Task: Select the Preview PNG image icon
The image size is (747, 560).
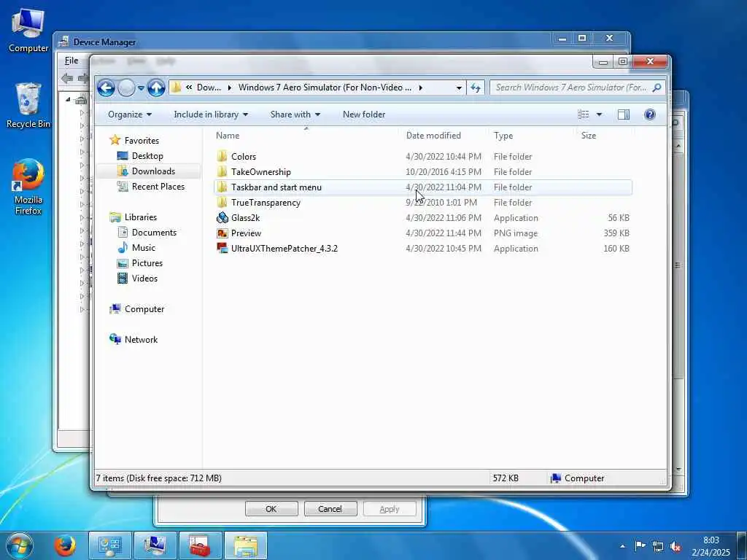Action: click(x=222, y=233)
